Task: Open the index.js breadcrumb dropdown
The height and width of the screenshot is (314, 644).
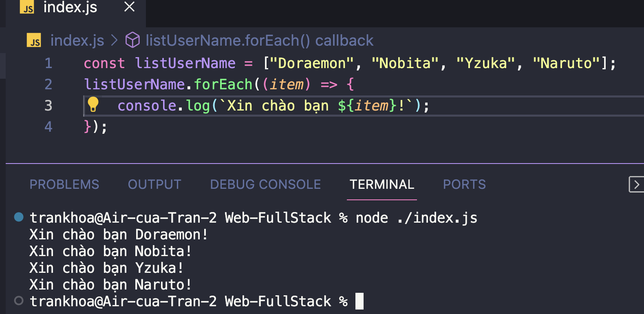Action: (x=77, y=40)
